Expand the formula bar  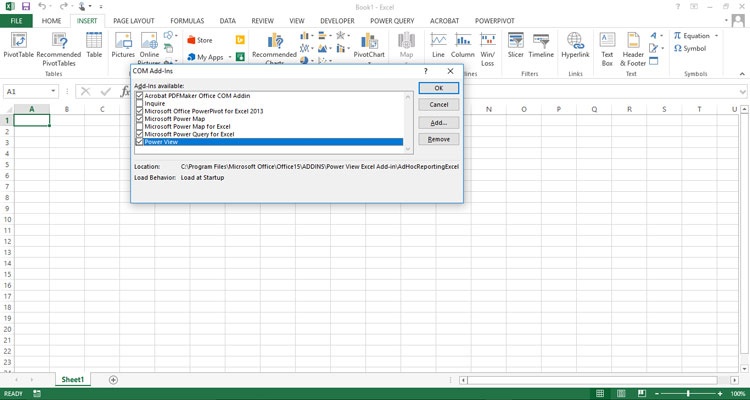click(743, 91)
